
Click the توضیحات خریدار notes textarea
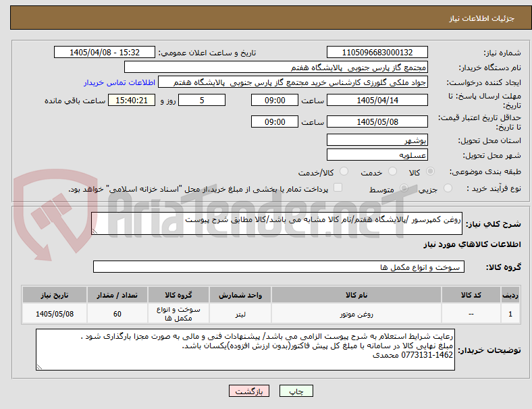point(245,350)
